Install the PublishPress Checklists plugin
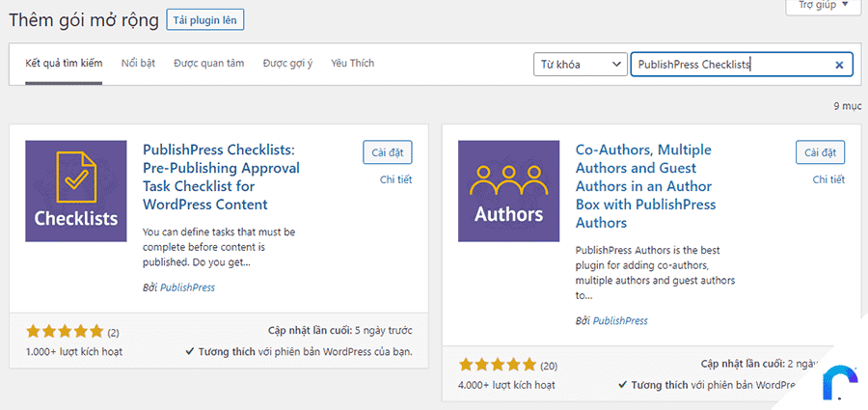The width and height of the screenshot is (868, 410). tap(388, 153)
